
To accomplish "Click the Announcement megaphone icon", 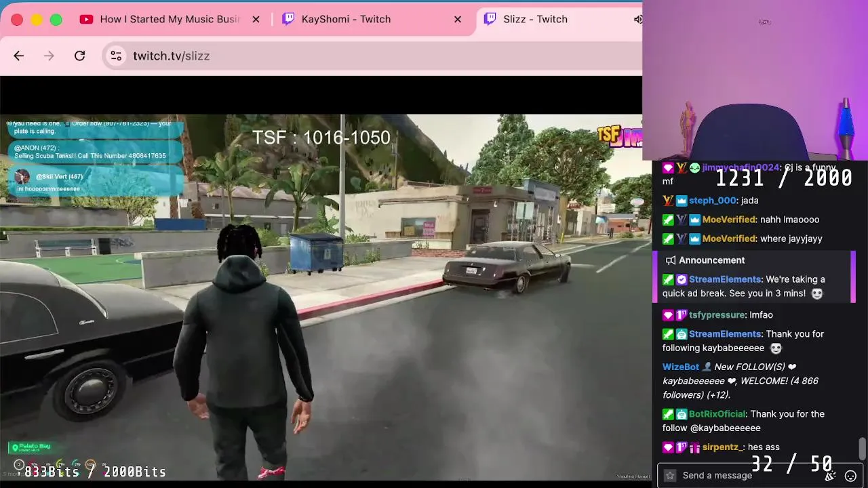I will tap(671, 260).
